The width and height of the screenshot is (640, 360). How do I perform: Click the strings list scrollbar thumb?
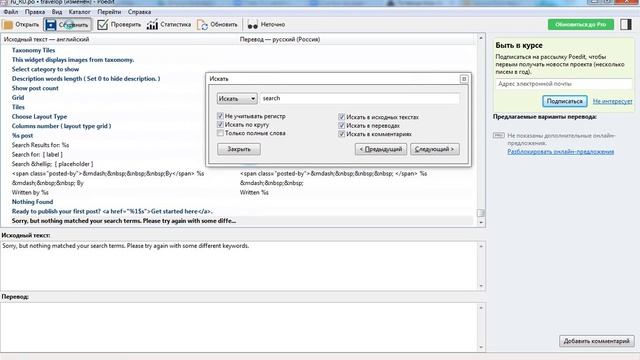[x=481, y=213]
